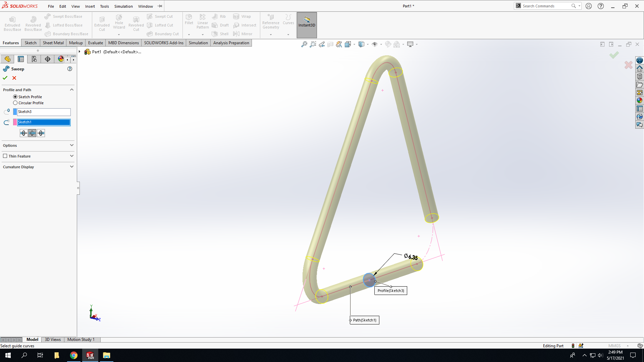Click the Sketch1 path selection box
The image size is (644, 362).
pos(44,122)
